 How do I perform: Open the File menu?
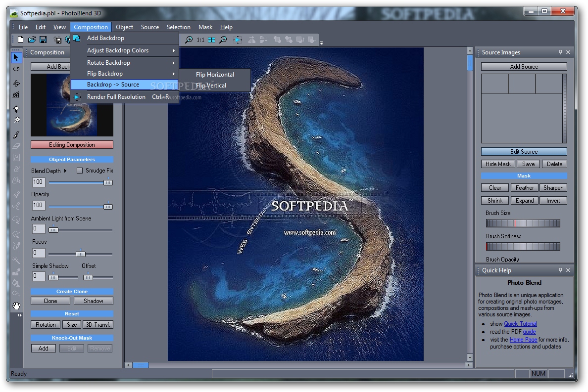click(x=23, y=27)
